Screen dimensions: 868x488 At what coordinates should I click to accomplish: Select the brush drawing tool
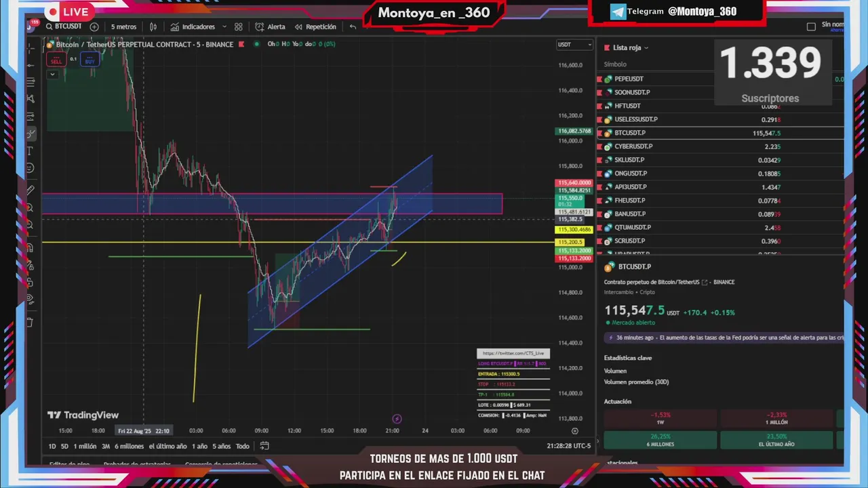pos(31,134)
